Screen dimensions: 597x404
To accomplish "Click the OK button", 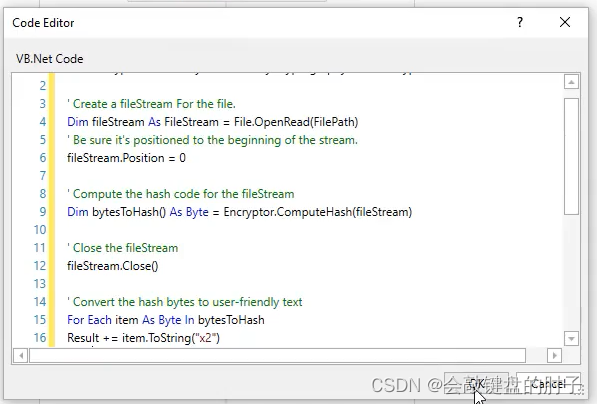I will tap(476, 384).
